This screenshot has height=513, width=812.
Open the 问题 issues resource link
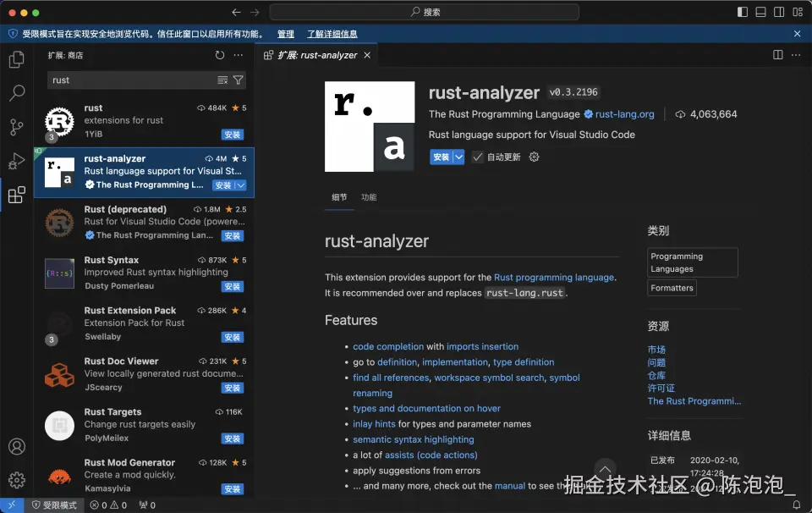(656, 362)
